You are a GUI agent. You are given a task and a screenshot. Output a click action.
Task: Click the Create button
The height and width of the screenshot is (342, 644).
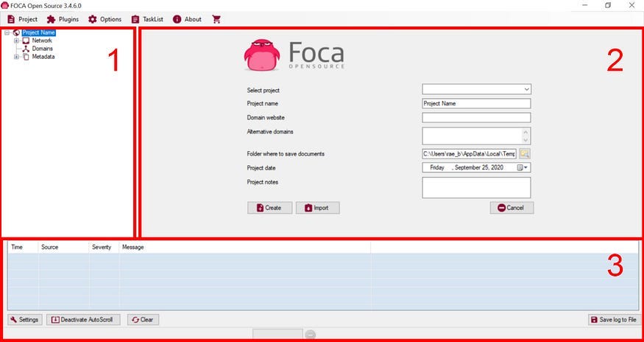[x=270, y=208]
